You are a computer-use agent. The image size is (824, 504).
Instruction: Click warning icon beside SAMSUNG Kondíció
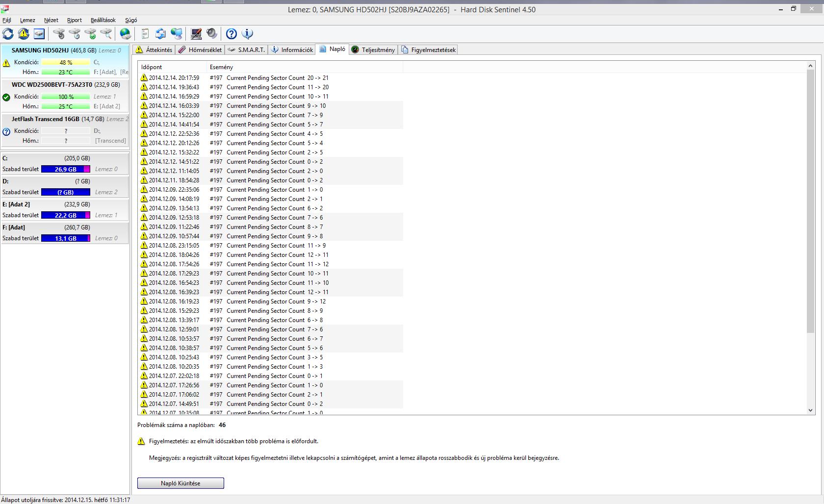click(x=6, y=63)
